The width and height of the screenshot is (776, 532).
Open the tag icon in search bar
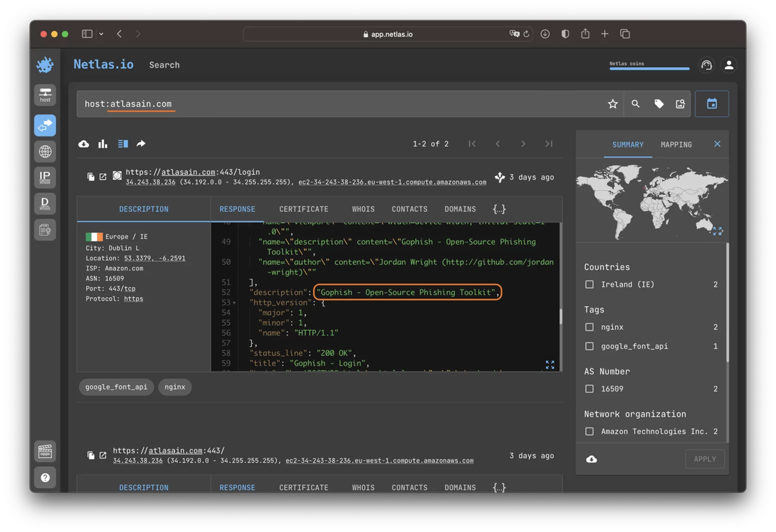click(x=659, y=104)
